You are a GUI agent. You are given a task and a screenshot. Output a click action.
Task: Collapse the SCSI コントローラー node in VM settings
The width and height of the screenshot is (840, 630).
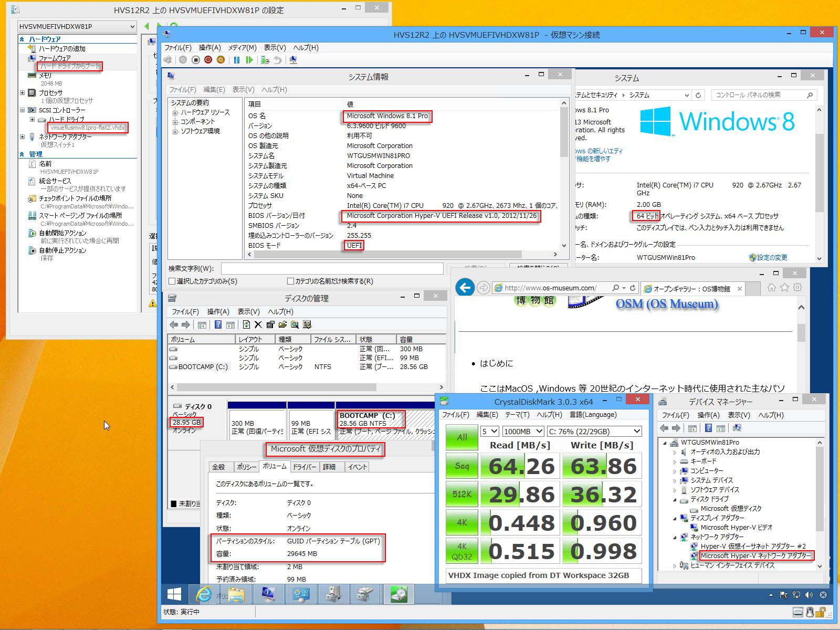tap(22, 110)
